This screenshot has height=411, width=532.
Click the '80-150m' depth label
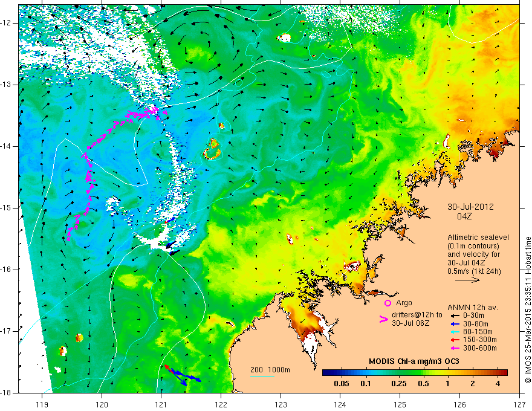click(478, 332)
